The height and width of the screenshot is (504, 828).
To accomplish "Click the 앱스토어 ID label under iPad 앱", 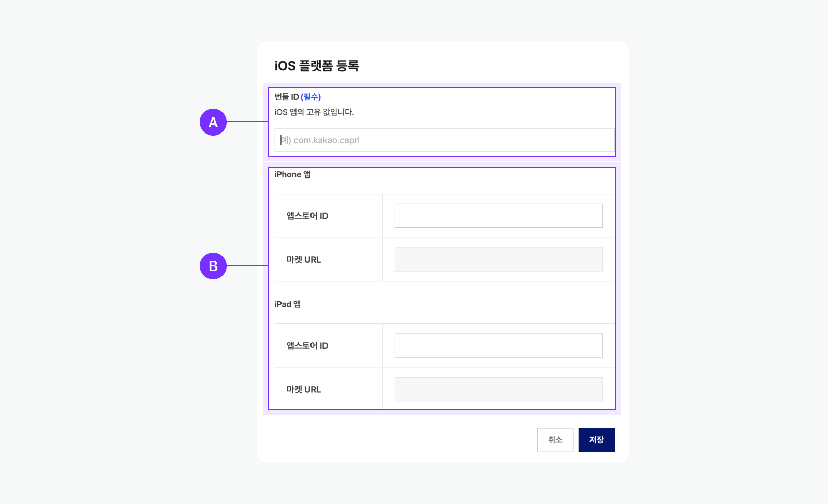I will pyautogui.click(x=307, y=346).
